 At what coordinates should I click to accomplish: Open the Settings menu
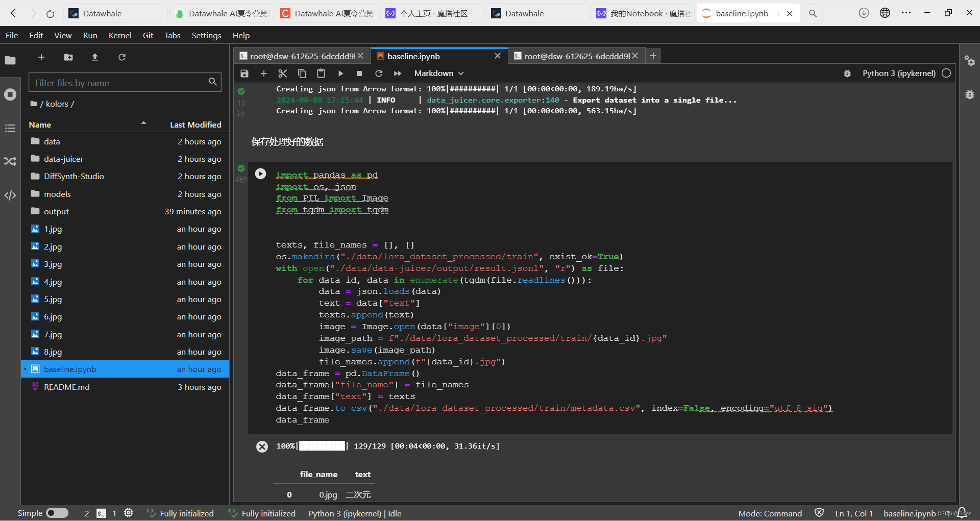[x=206, y=35]
